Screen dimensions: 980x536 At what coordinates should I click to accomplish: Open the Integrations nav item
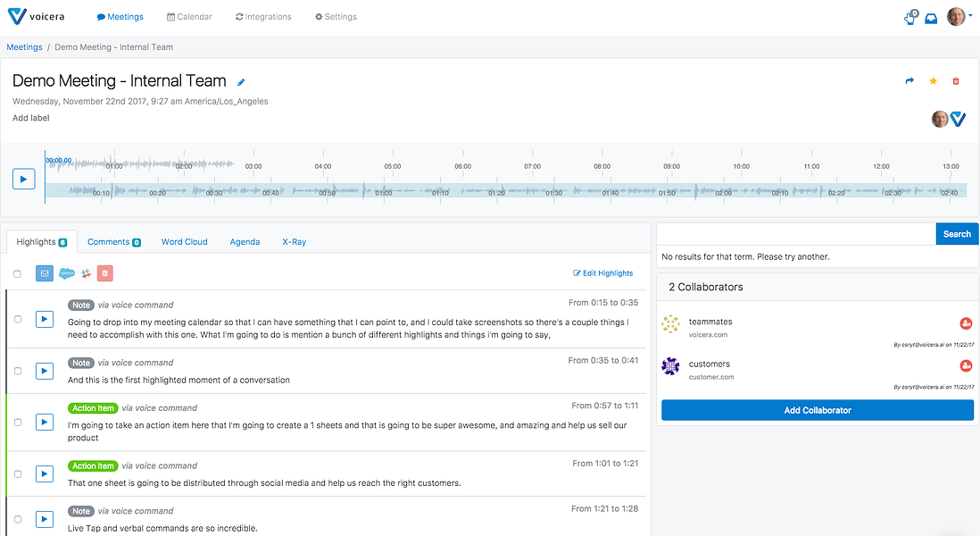(x=263, y=17)
